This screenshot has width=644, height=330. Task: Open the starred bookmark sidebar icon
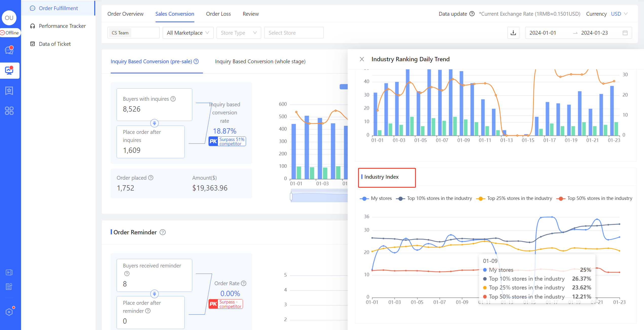pos(9,91)
